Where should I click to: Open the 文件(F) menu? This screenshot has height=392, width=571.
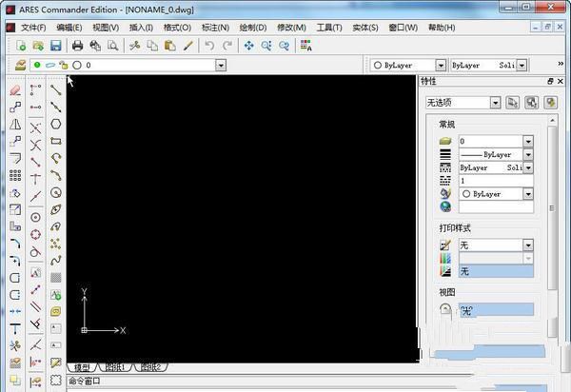tap(33, 28)
